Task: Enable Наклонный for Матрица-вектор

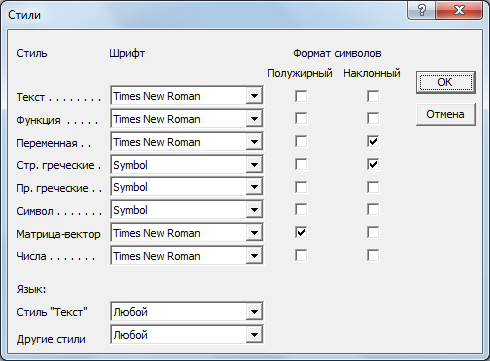Action: pyautogui.click(x=373, y=232)
